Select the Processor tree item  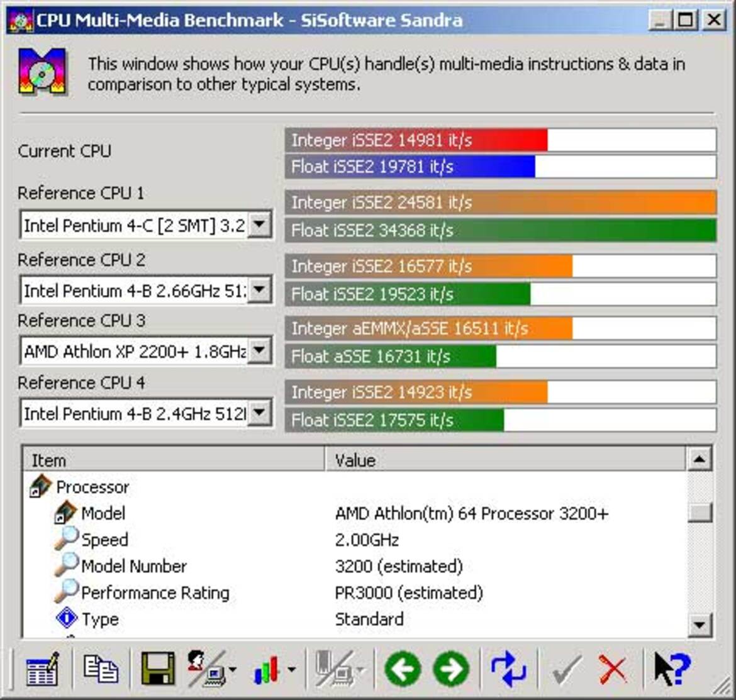click(92, 487)
